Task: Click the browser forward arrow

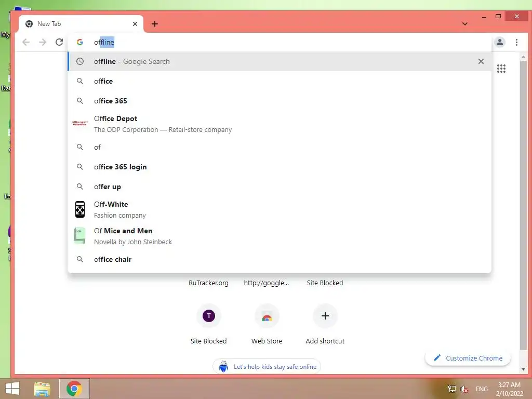Action: (x=43, y=42)
